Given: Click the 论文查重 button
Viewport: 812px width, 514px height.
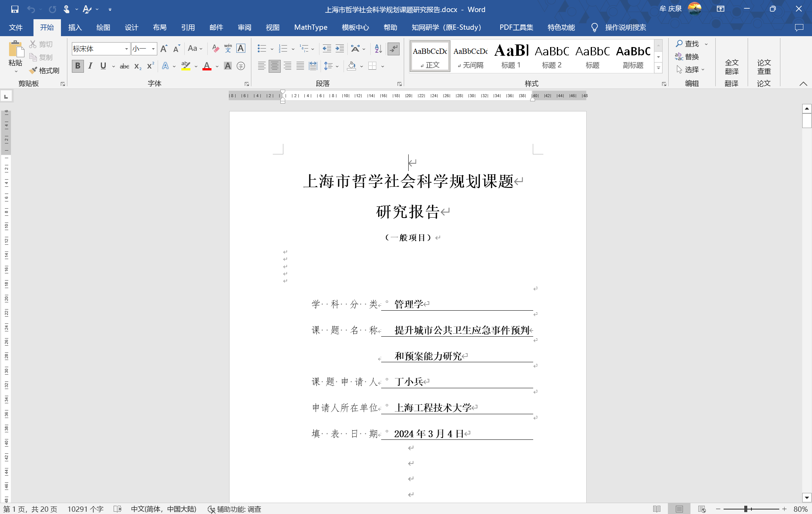Looking at the screenshot, I should coord(764,67).
